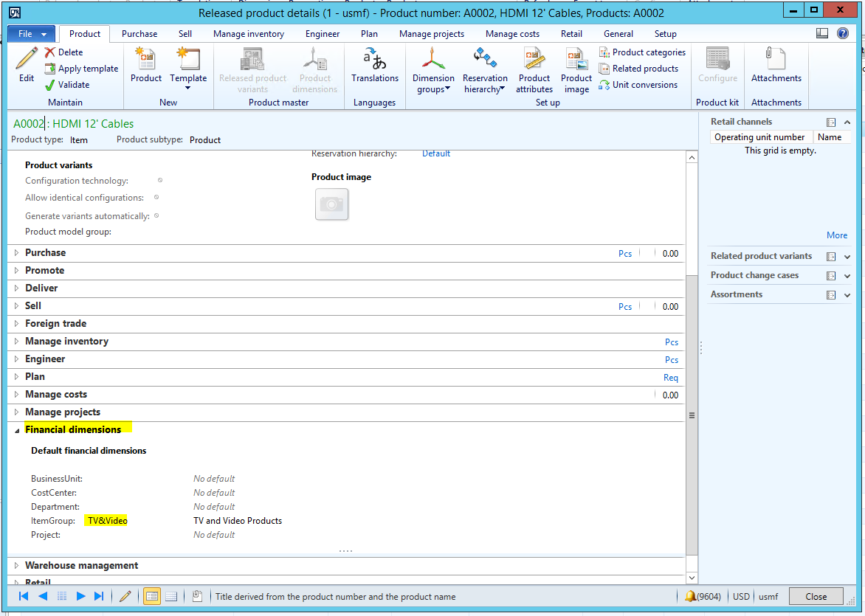This screenshot has height=616, width=865.
Task: Follow the Default reservation hierarchy link
Action: [x=436, y=153]
